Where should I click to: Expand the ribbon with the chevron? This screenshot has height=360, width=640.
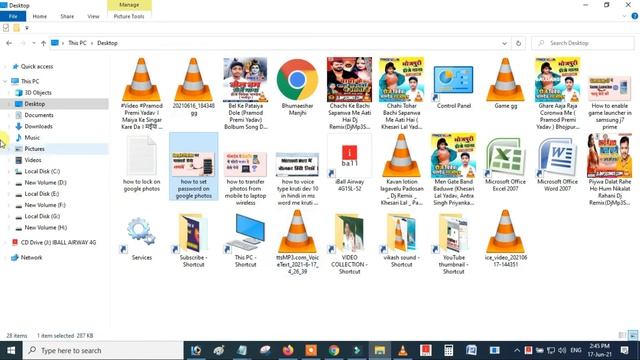click(624, 16)
